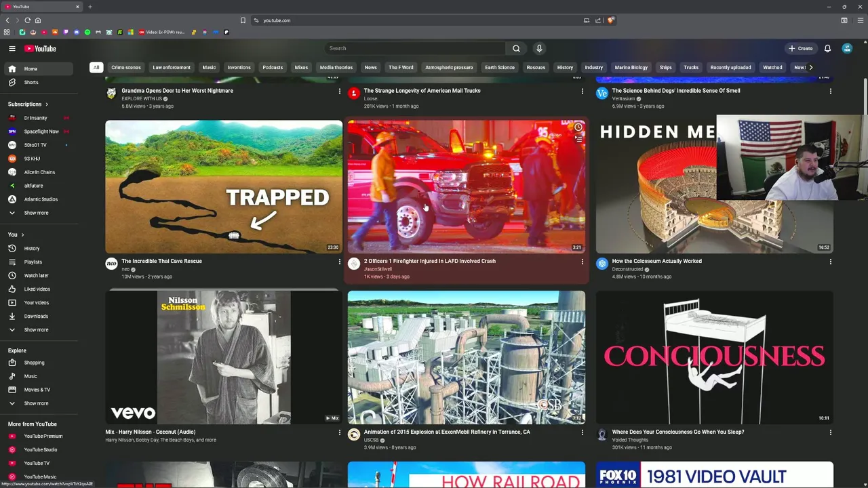This screenshot has height=488, width=868.
Task: Click the browser back arrow
Action: tap(7, 20)
